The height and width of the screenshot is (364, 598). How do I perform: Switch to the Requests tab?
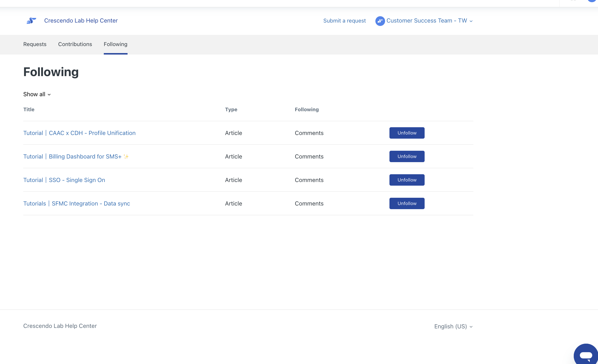click(35, 44)
